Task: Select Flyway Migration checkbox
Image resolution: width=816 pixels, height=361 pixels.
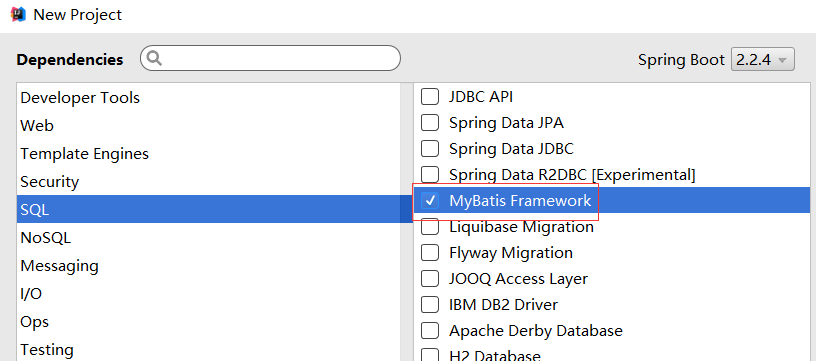Action: pyautogui.click(x=429, y=253)
